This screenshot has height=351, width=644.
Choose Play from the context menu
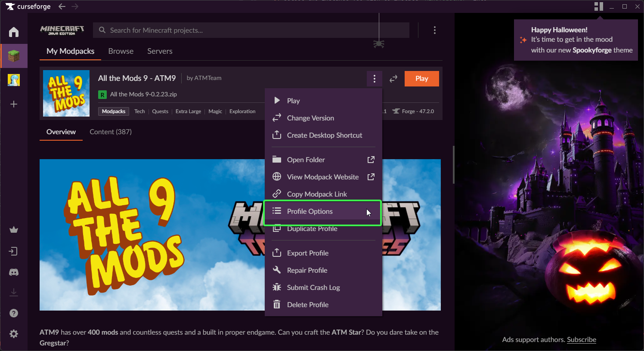click(323, 101)
